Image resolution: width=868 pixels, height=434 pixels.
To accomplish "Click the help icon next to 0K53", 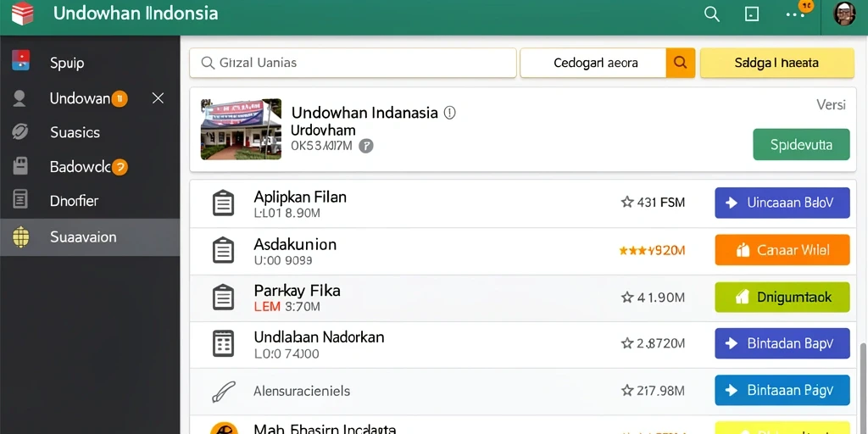I will click(366, 146).
